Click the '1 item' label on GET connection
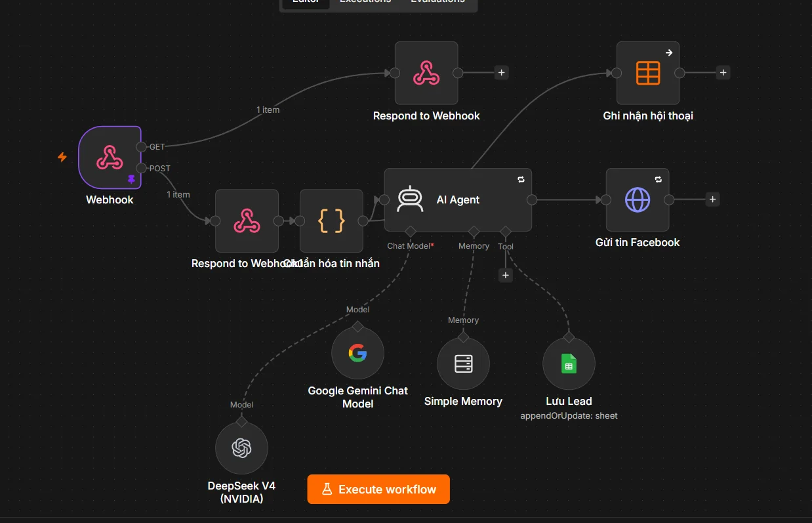The width and height of the screenshot is (812, 523). tap(268, 110)
